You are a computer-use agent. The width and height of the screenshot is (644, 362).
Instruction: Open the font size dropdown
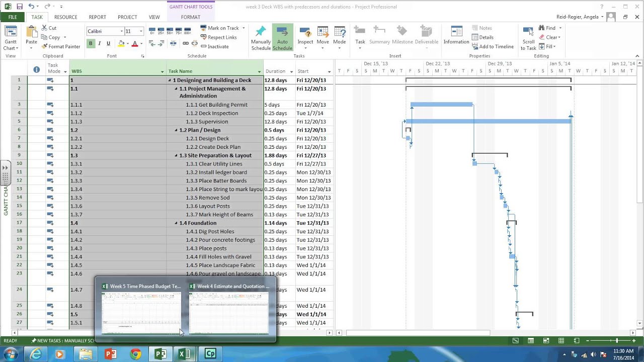point(140,31)
